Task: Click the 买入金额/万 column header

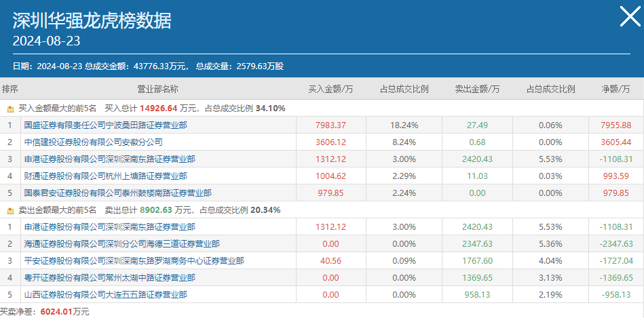Action: click(x=330, y=89)
